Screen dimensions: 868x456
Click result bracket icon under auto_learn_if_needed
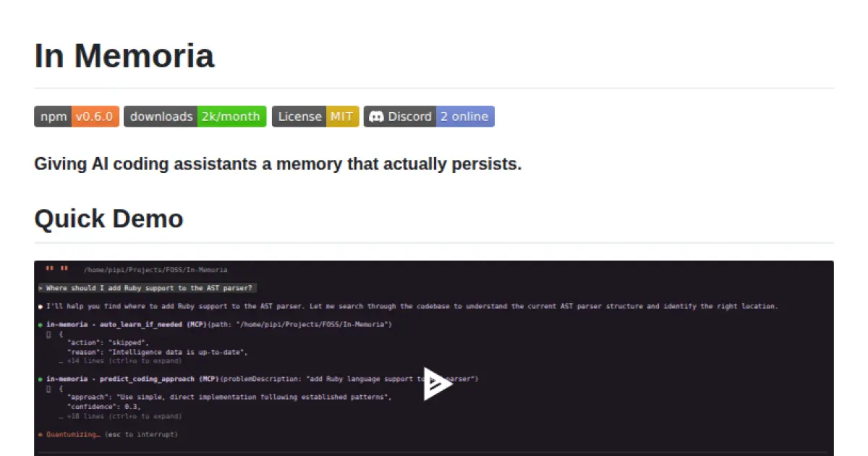tap(48, 334)
